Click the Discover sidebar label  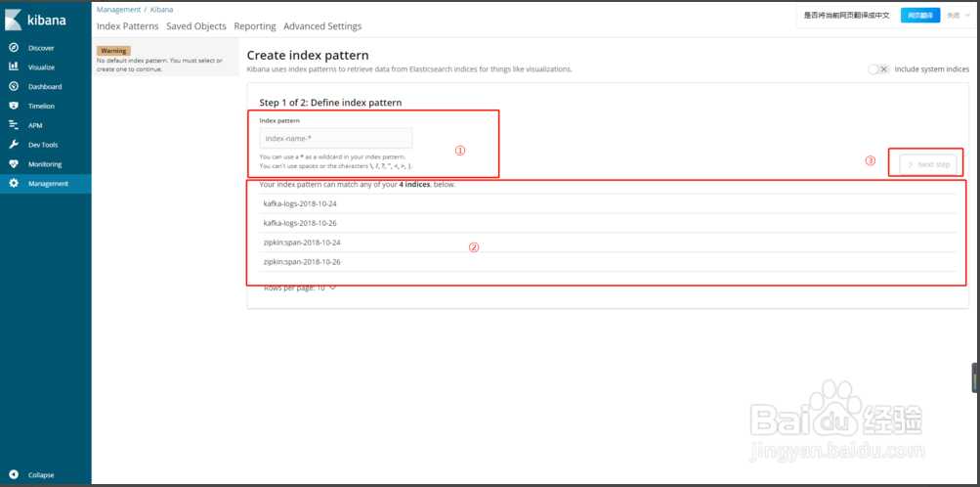(41, 48)
